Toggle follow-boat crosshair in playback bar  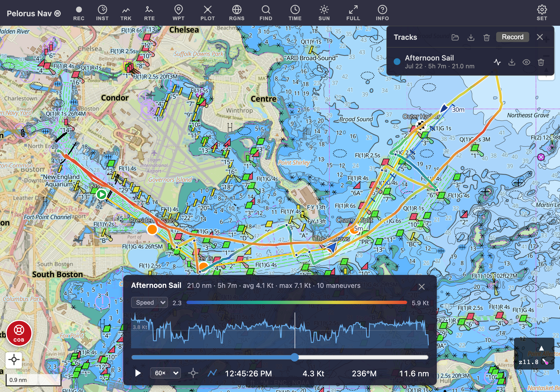tap(193, 373)
